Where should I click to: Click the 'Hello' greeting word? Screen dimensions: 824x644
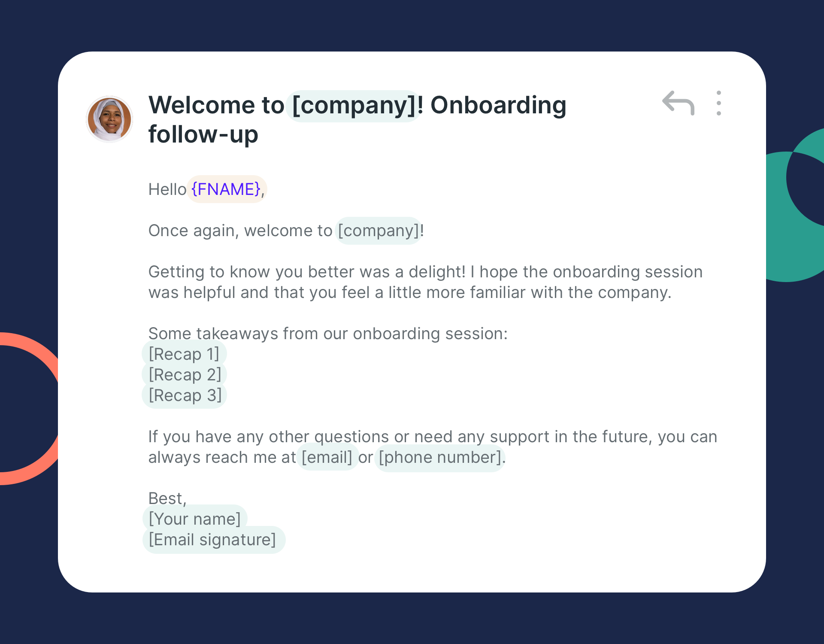click(167, 189)
